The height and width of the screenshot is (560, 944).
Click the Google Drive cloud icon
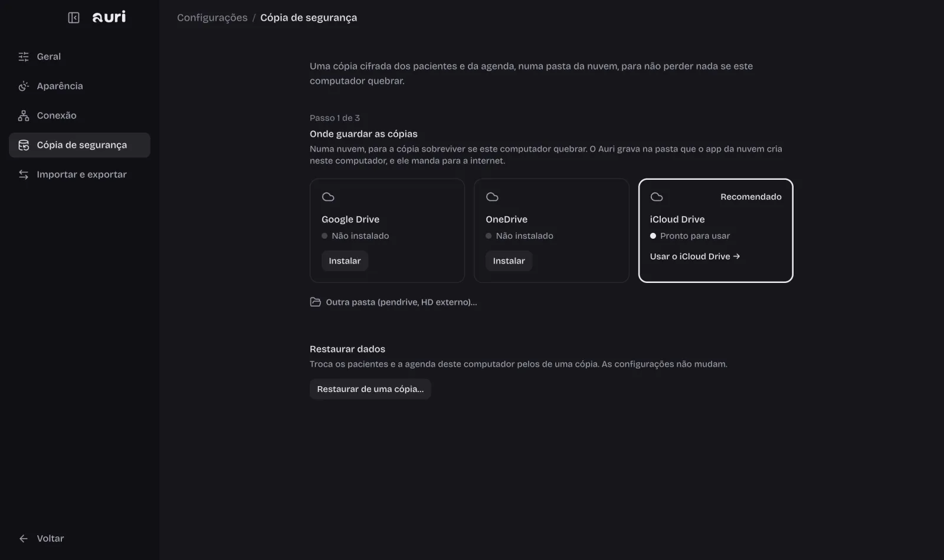pos(328,197)
